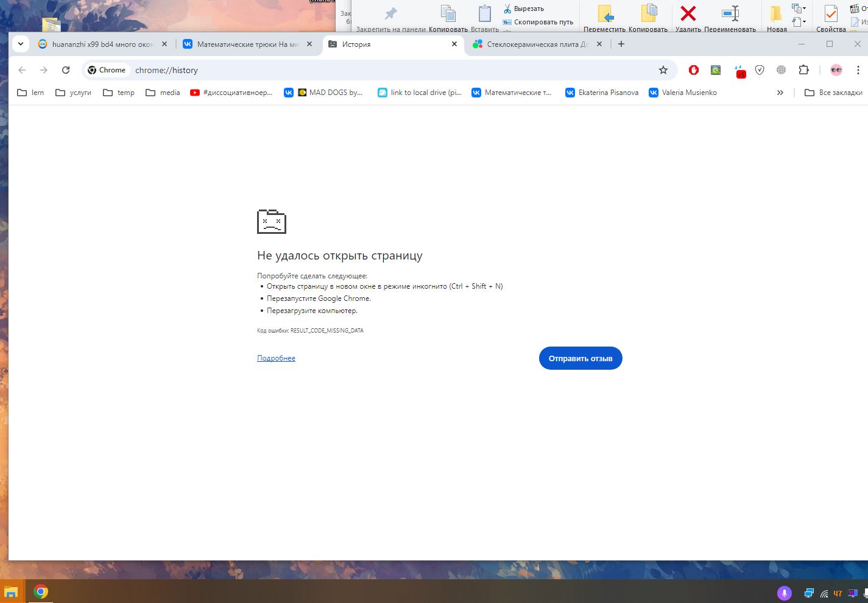Open the Математические т... bookmark
The image size is (868, 603).
(x=512, y=93)
